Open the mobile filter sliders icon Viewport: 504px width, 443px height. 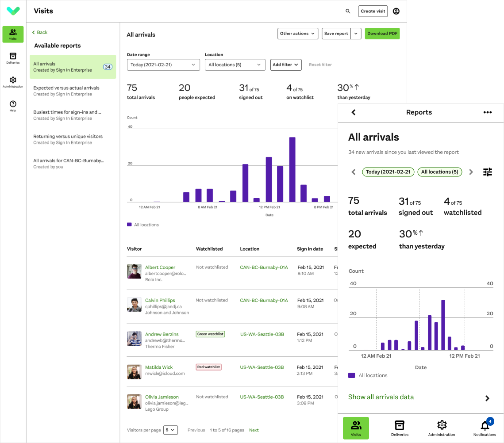coord(487,172)
